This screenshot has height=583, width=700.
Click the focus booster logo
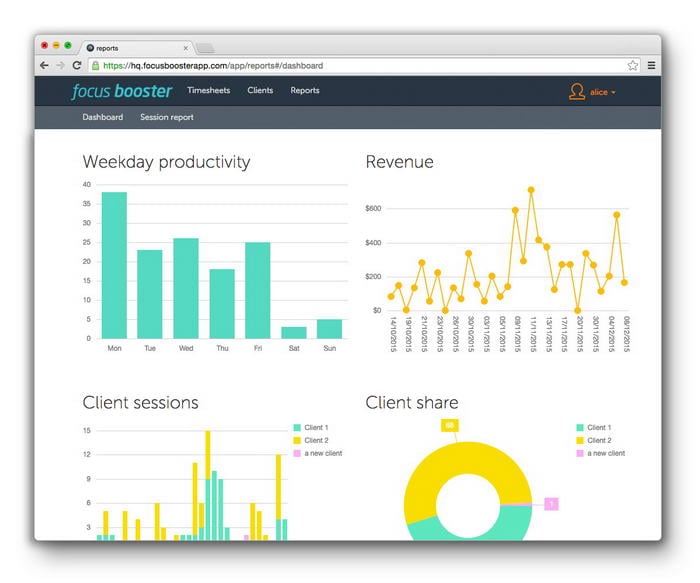(121, 91)
